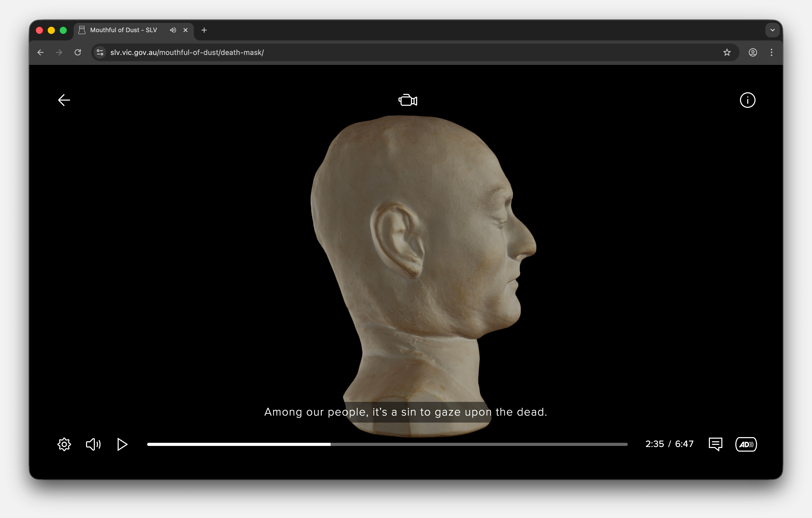Open site settings controls in the address bar
The height and width of the screenshot is (518, 812).
[x=100, y=52]
